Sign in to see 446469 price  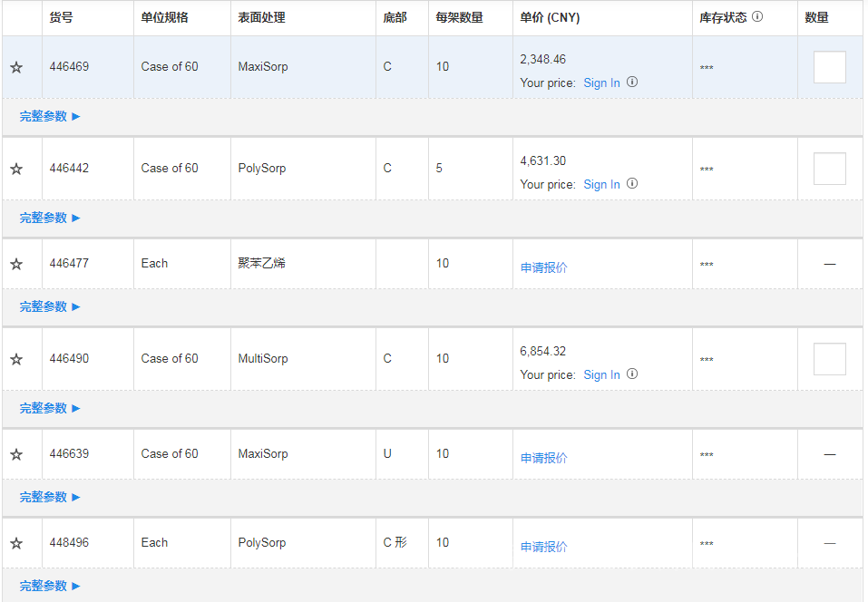coord(601,83)
